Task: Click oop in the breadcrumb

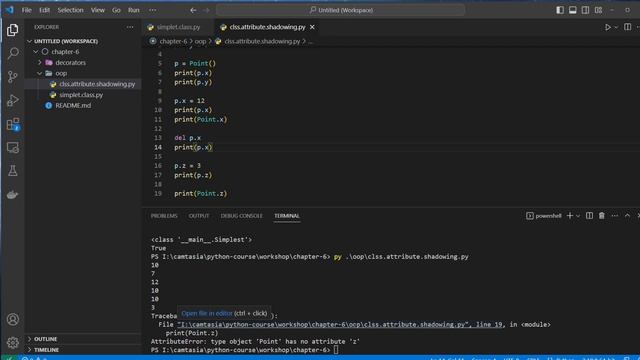Action: [200, 41]
